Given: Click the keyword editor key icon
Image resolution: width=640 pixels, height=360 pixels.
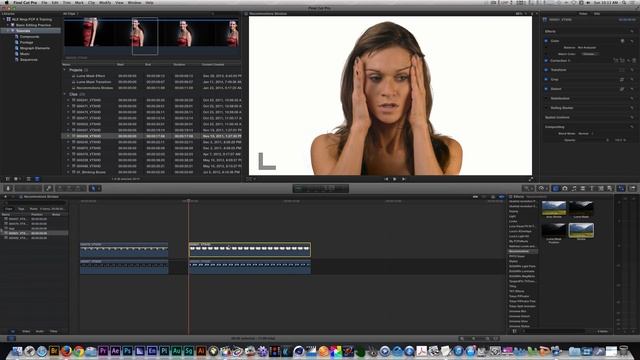Looking at the screenshot, I should (x=48, y=188).
